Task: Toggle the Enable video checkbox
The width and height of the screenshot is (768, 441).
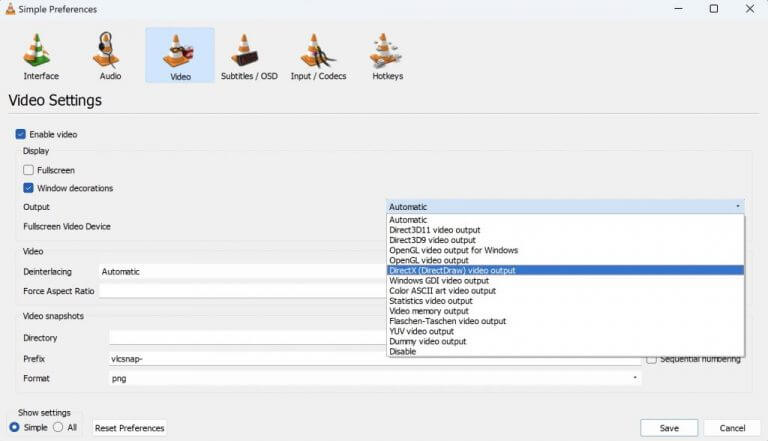Action: point(20,134)
